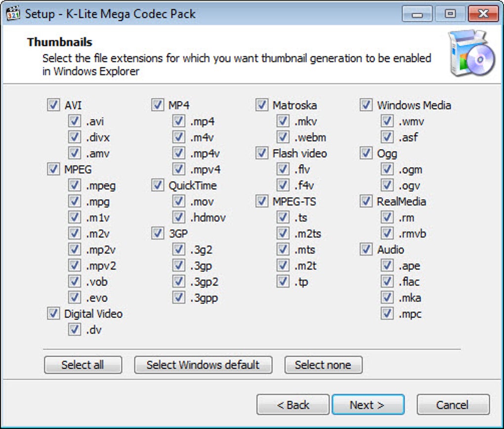Viewport: 504px width, 429px height.
Task: Toggle the .m2ts extension checkbox
Action: pyautogui.click(x=283, y=234)
